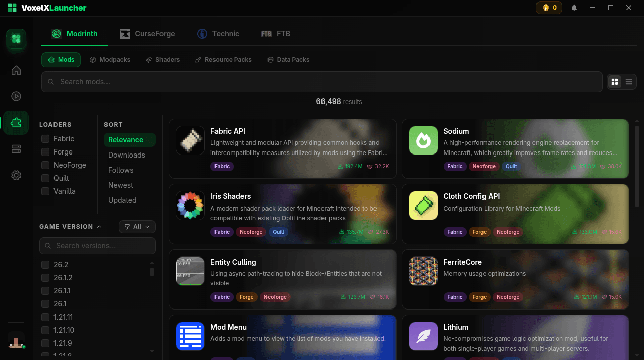Enable the Forge loader checkbox
The width and height of the screenshot is (644, 360).
pyautogui.click(x=45, y=152)
